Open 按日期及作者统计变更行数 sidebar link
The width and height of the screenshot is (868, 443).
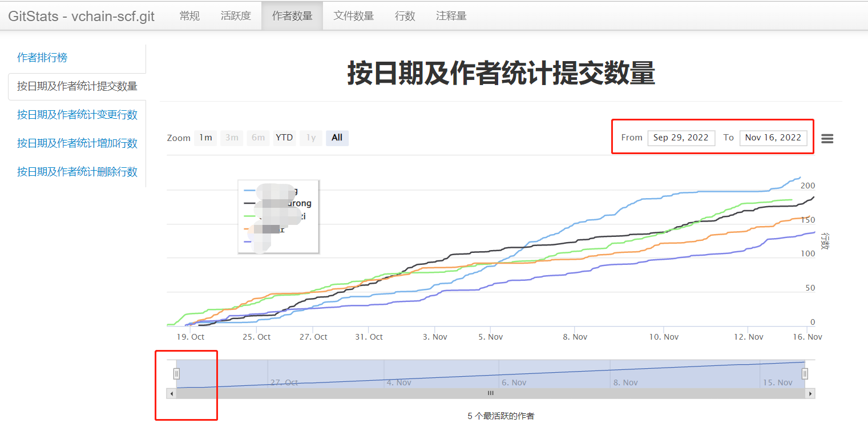[77, 115]
